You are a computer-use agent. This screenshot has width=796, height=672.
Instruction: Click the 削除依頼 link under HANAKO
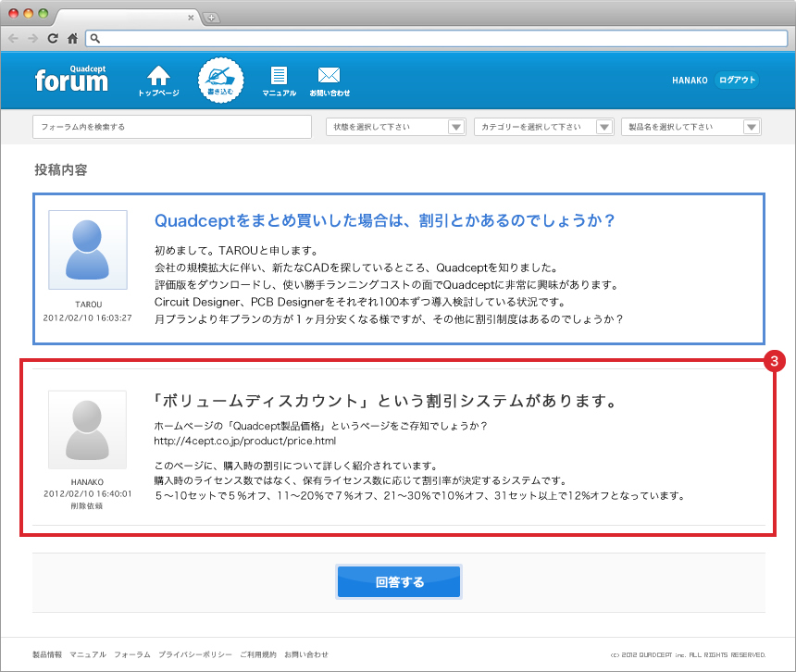(88, 506)
